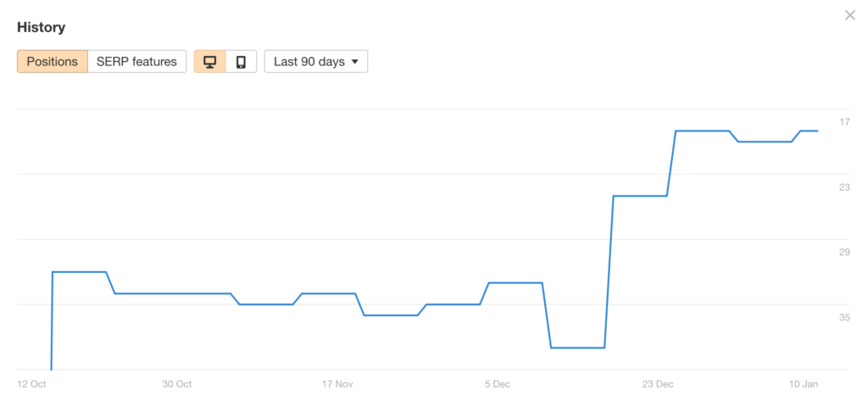Click the position 29 axis label
Image resolution: width=868 pixels, height=406 pixels.
pyautogui.click(x=844, y=253)
